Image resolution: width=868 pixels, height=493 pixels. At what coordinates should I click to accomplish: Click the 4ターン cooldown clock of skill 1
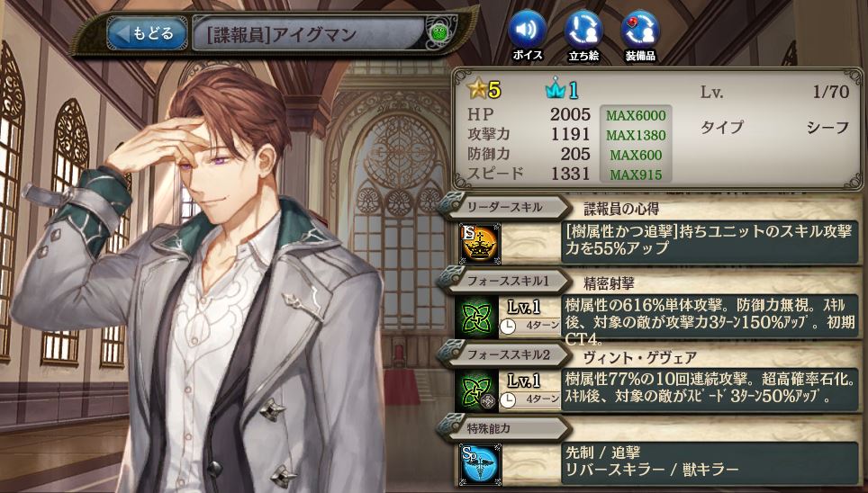point(529,326)
